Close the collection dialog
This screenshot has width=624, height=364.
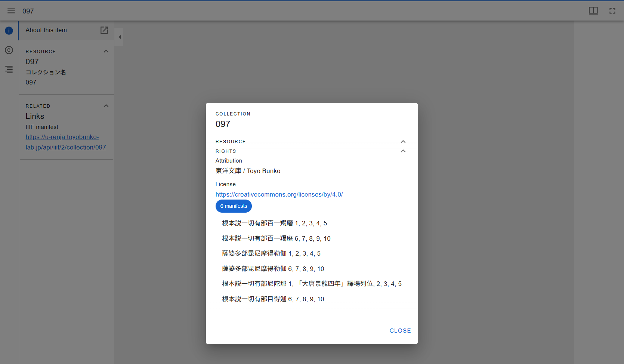point(400,331)
